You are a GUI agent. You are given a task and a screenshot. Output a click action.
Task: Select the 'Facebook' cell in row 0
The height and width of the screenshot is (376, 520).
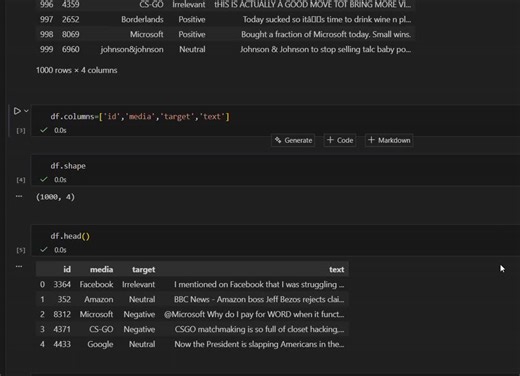pos(96,284)
